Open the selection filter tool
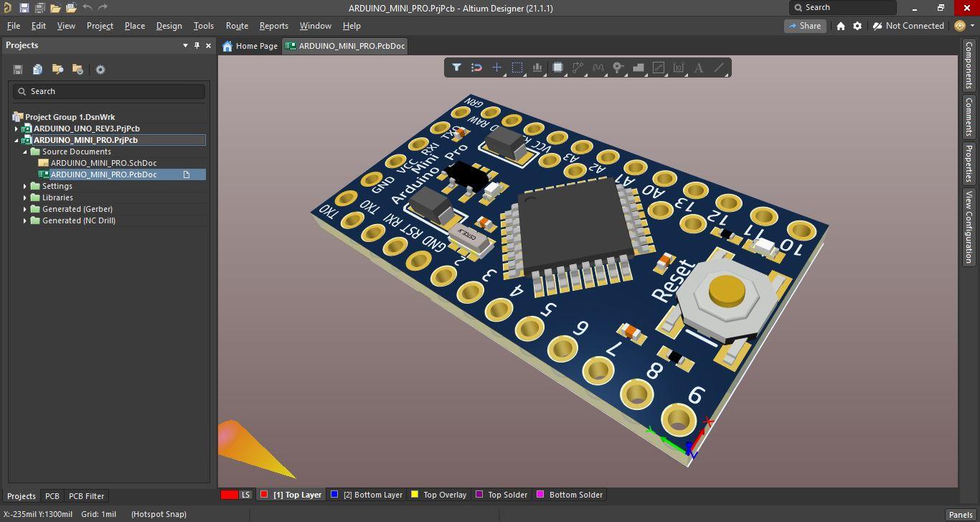Image resolution: width=980 pixels, height=522 pixels. tap(456, 67)
